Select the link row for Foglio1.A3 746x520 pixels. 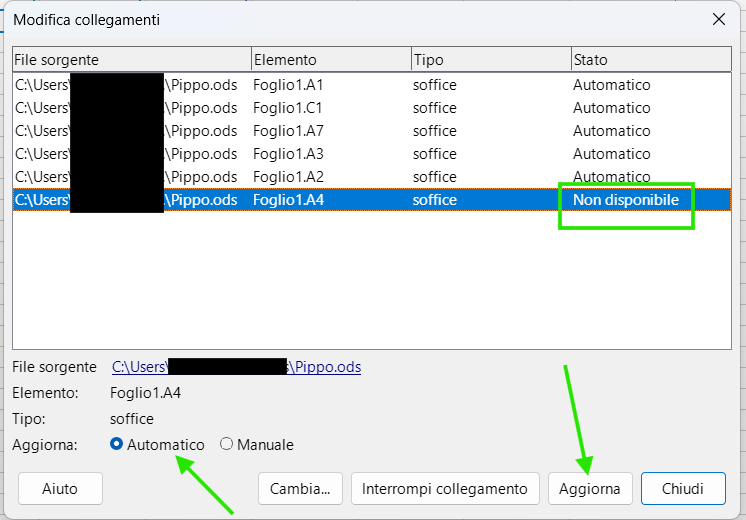pos(288,154)
